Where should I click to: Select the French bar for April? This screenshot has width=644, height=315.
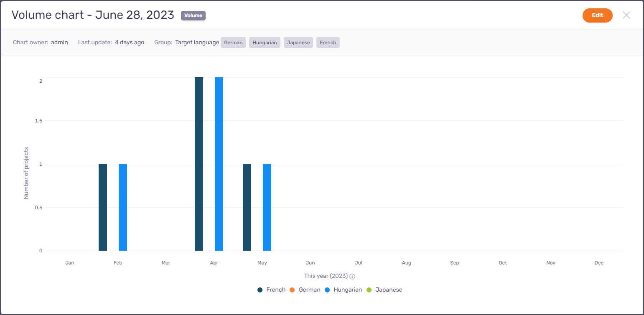(x=199, y=164)
